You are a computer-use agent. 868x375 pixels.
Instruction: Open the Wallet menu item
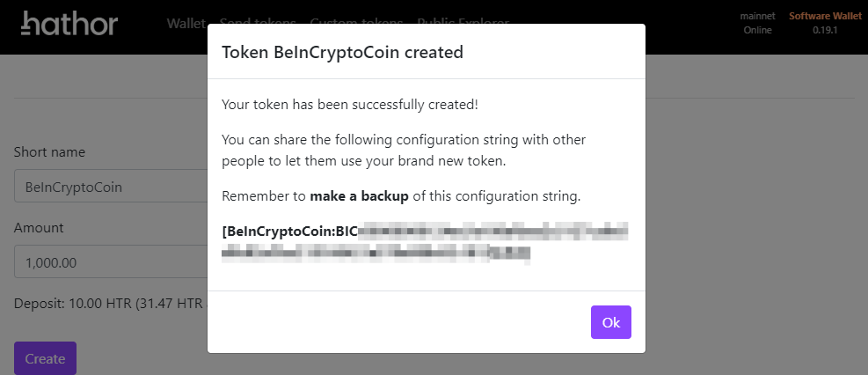point(186,23)
